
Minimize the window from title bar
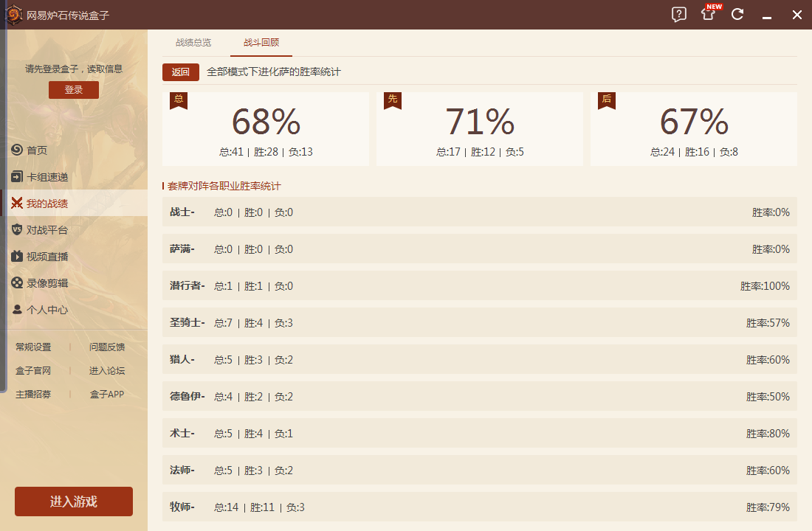tap(767, 15)
